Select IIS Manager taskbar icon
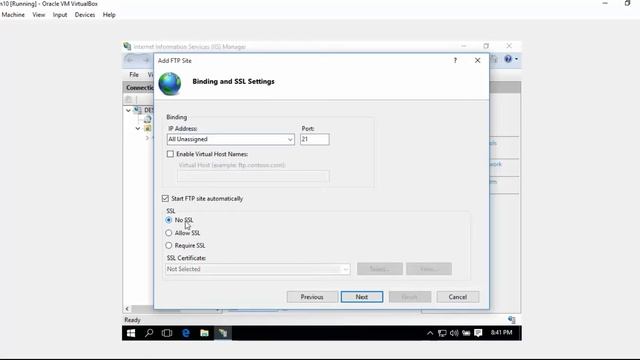This screenshot has width=640, height=360. click(x=222, y=333)
